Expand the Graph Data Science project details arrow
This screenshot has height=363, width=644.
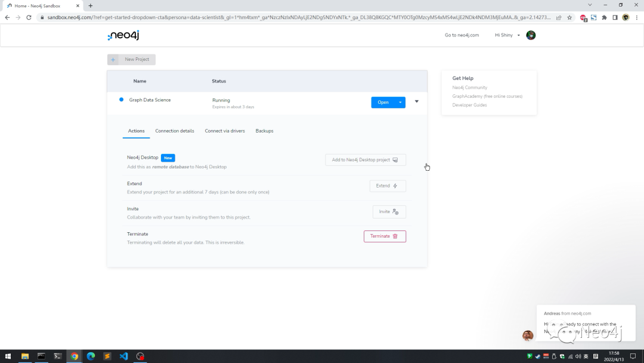(416, 101)
